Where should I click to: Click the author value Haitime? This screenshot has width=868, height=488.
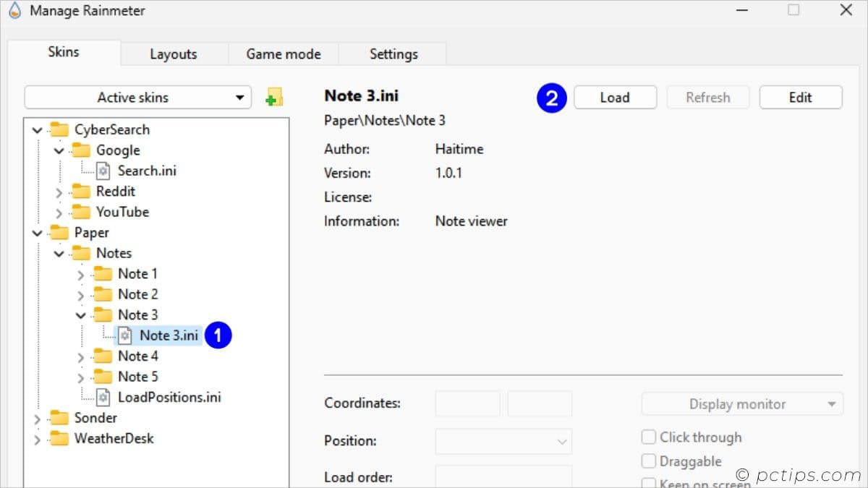pyautogui.click(x=459, y=150)
